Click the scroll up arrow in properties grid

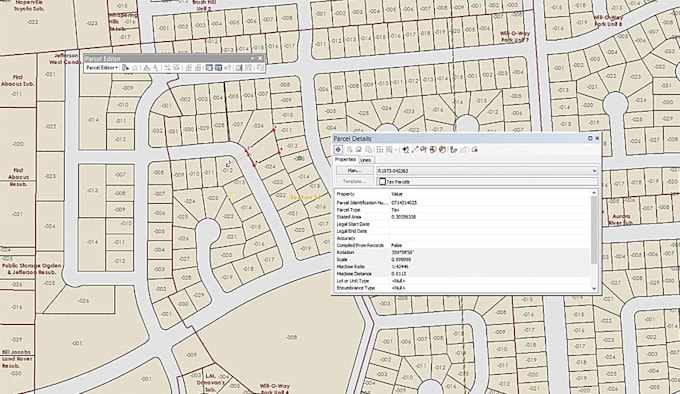(594, 192)
